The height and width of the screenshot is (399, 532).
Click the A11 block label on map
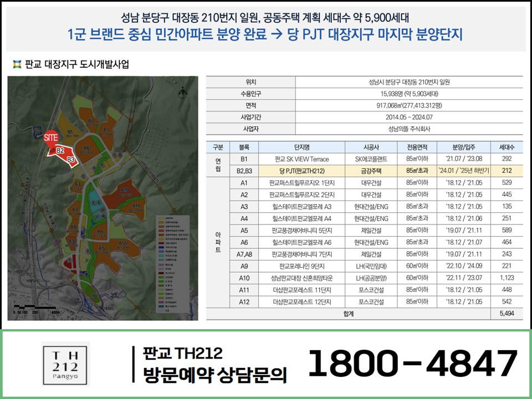(136, 206)
